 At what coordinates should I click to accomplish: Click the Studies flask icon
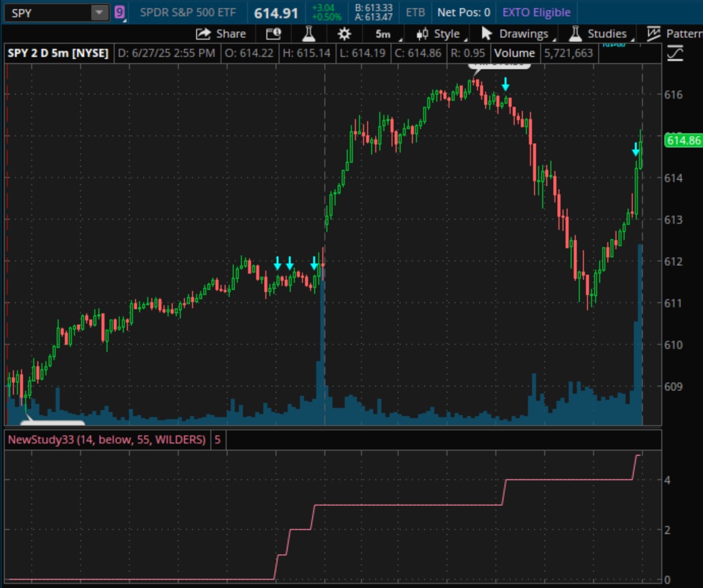575,34
